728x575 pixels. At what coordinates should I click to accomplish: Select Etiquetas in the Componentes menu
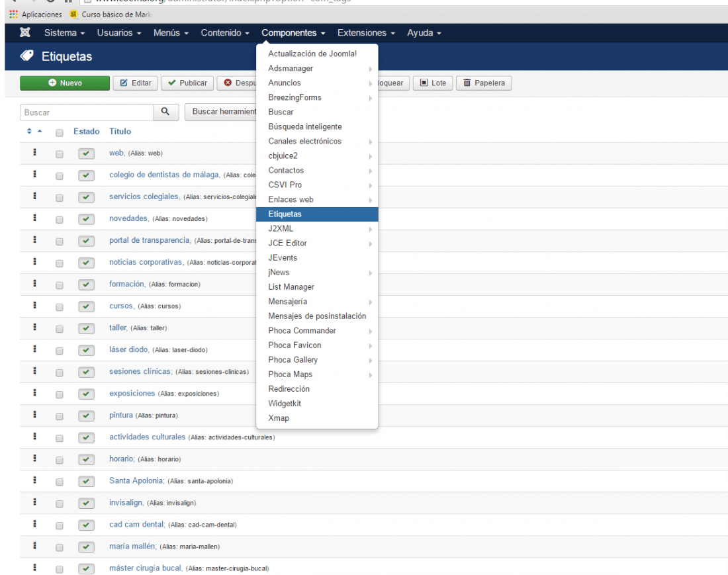[x=317, y=214]
